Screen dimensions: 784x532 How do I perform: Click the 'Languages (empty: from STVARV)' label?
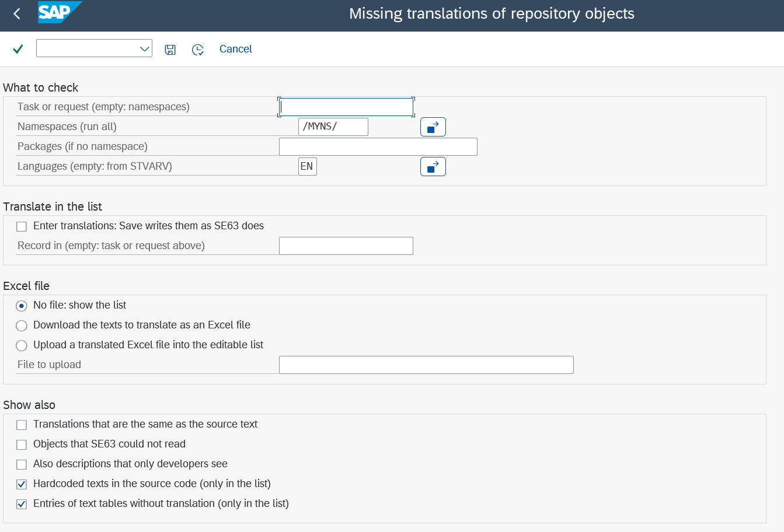(x=95, y=166)
